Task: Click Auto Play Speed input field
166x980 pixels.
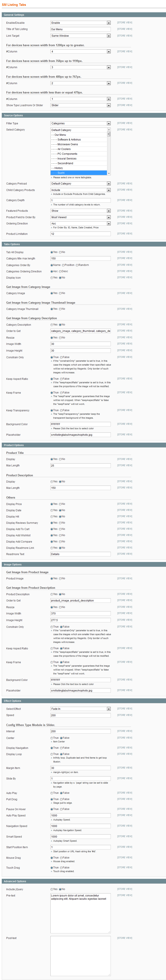Action: pyautogui.click(x=81, y=816)
